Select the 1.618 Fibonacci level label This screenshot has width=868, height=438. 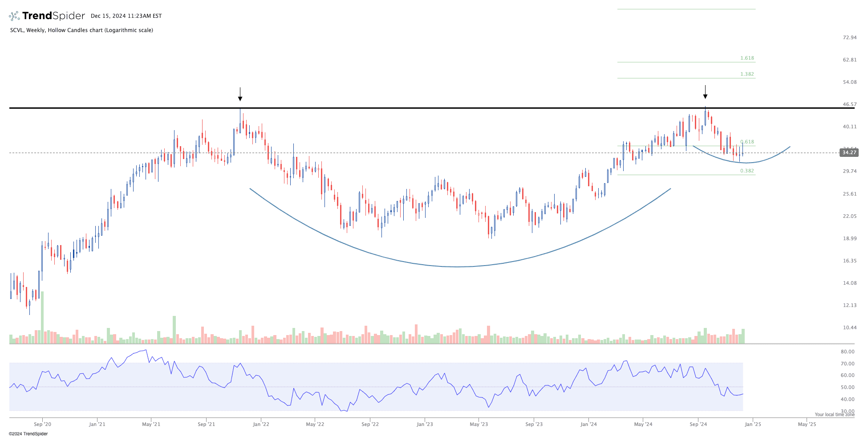point(747,58)
